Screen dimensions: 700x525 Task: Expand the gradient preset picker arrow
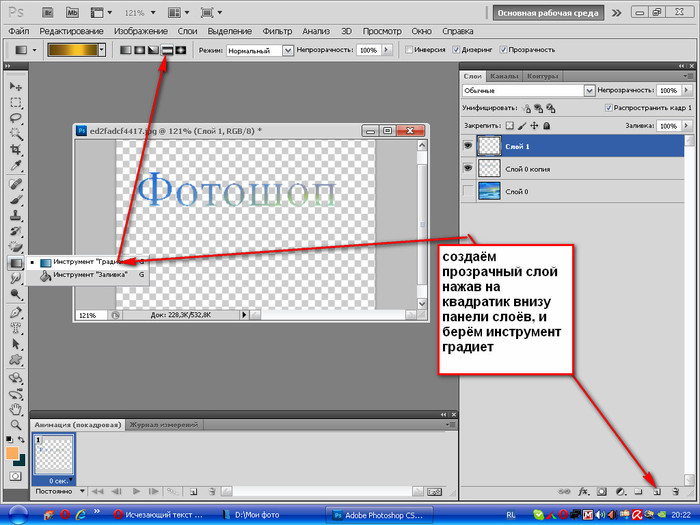(x=102, y=49)
